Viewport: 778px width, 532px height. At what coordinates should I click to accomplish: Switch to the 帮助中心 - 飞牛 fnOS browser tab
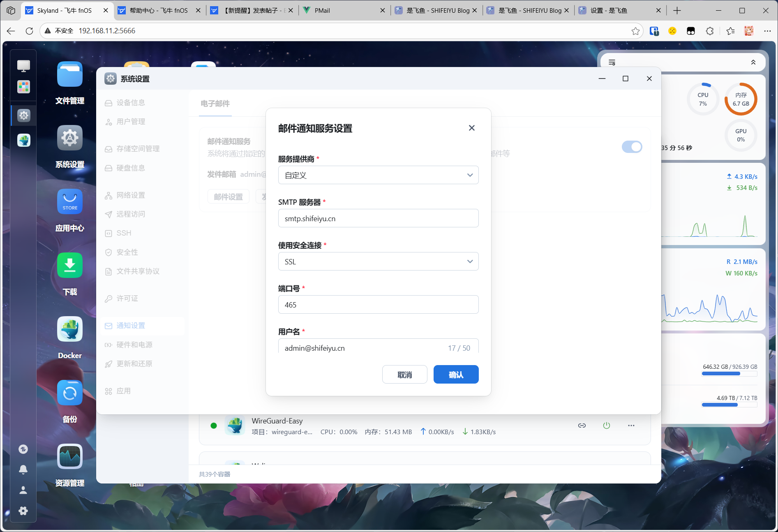pos(160,11)
